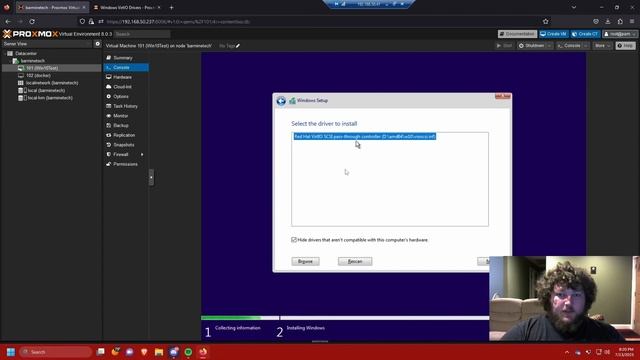This screenshot has width=640, height=360.
Task: Open the Snapshots menu item
Action: (126, 145)
